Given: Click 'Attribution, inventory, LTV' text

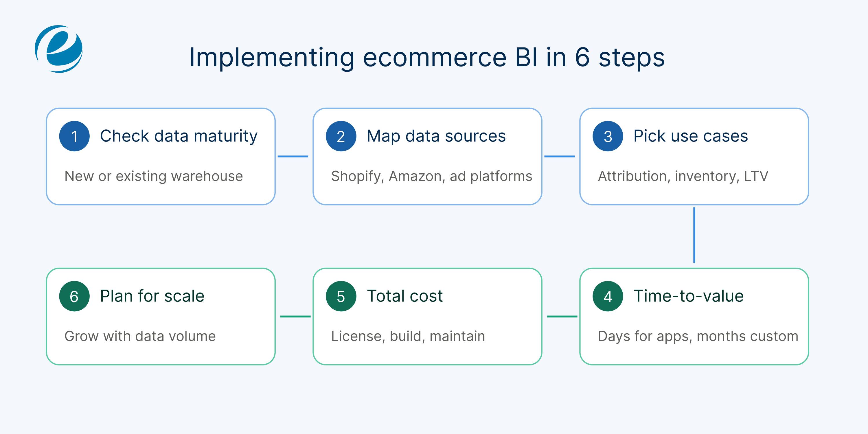Looking at the screenshot, I should [683, 176].
